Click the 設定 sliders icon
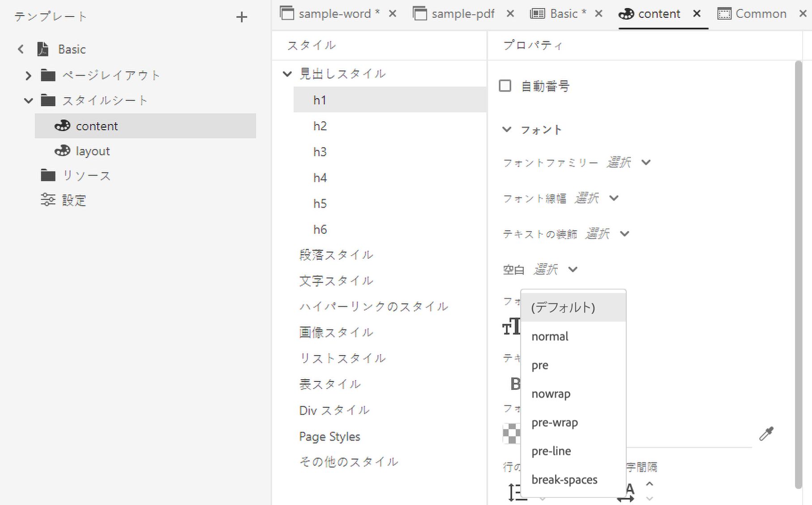This screenshot has width=812, height=505. click(x=48, y=200)
